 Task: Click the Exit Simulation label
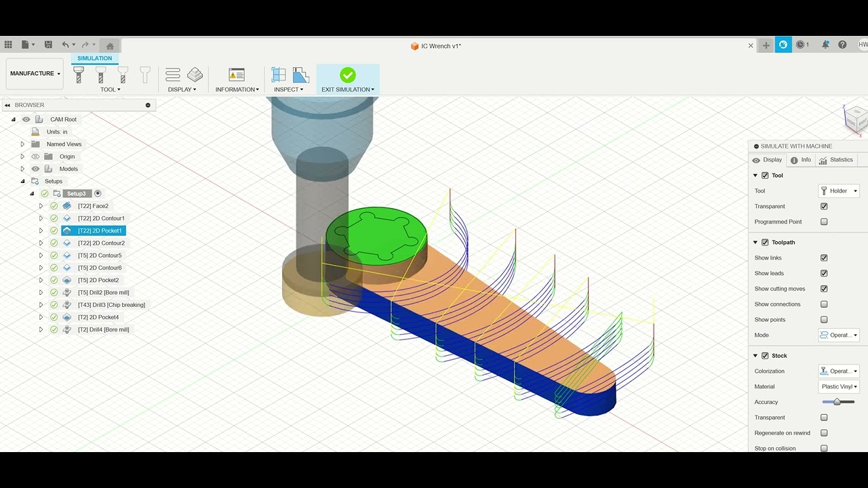pyautogui.click(x=348, y=89)
